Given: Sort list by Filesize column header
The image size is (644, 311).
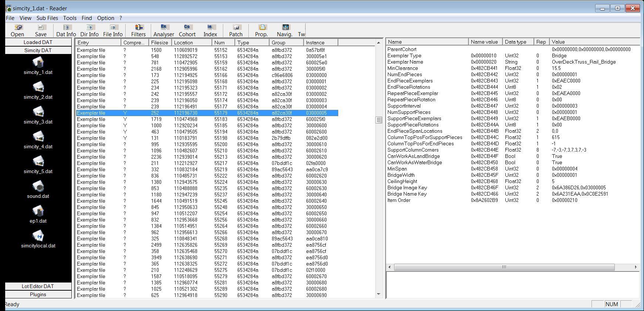Looking at the screenshot, I should pos(160,43).
